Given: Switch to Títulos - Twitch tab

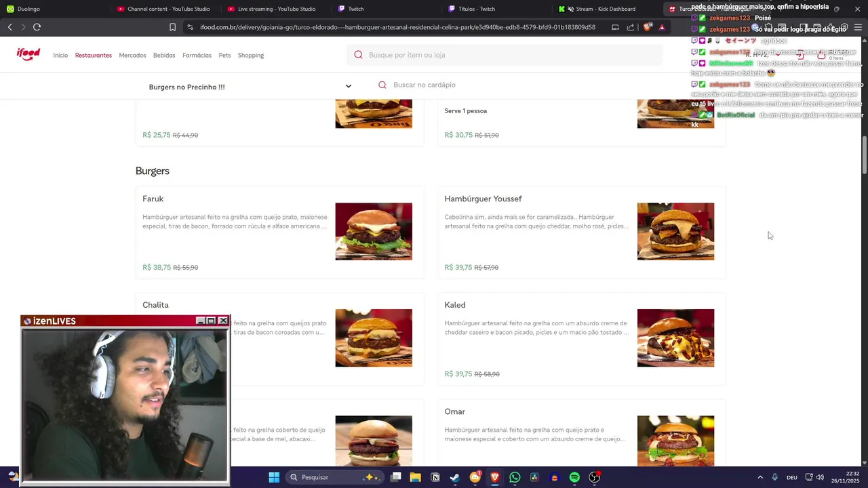Looking at the screenshot, I should click(495, 9).
